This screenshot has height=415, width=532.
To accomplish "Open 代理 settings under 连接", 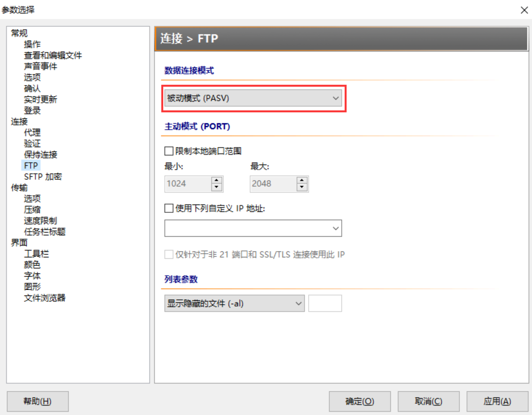I will 32,133.
